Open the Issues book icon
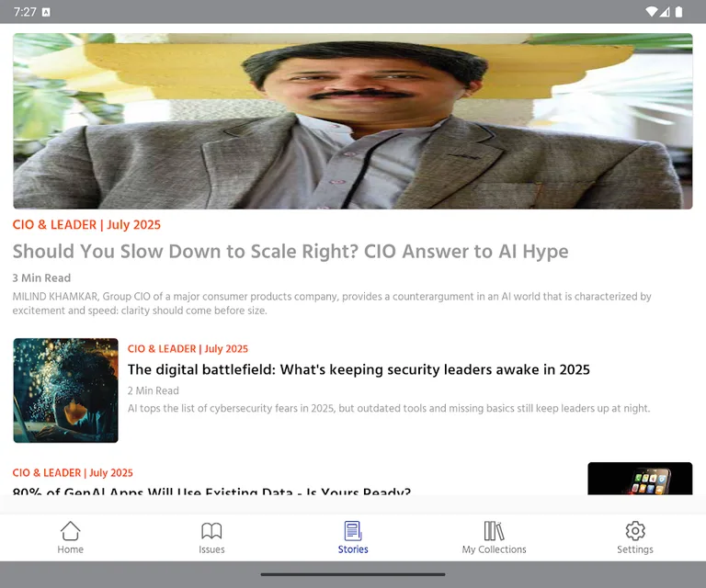 point(211,531)
